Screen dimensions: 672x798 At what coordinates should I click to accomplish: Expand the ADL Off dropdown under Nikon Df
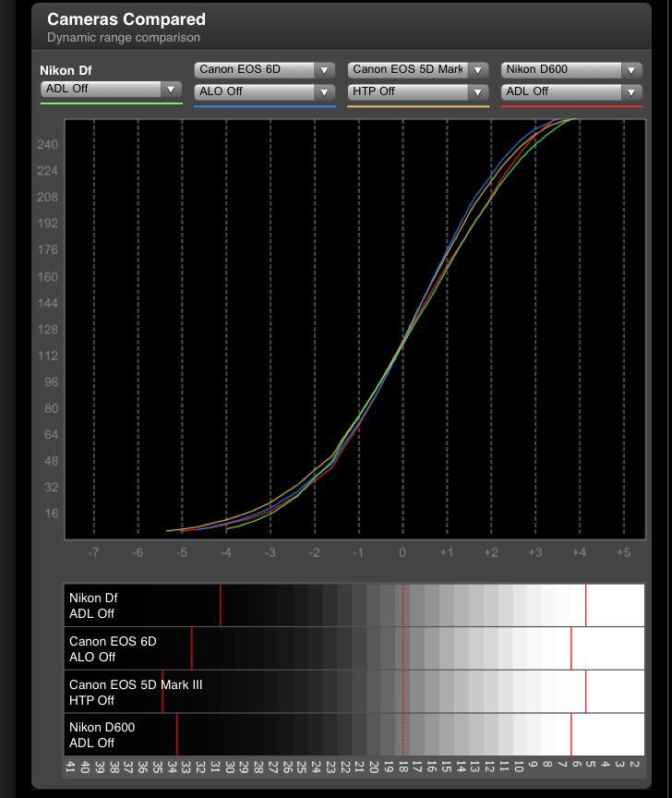111,90
